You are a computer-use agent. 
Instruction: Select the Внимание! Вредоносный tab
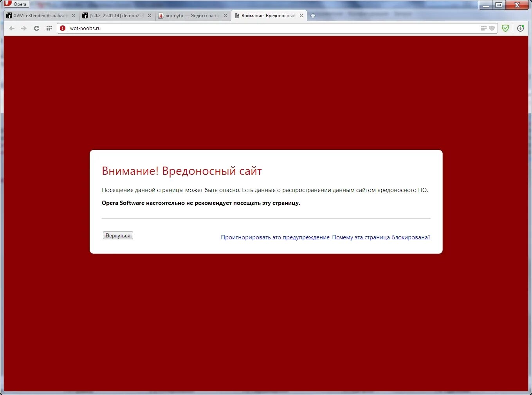tap(268, 16)
